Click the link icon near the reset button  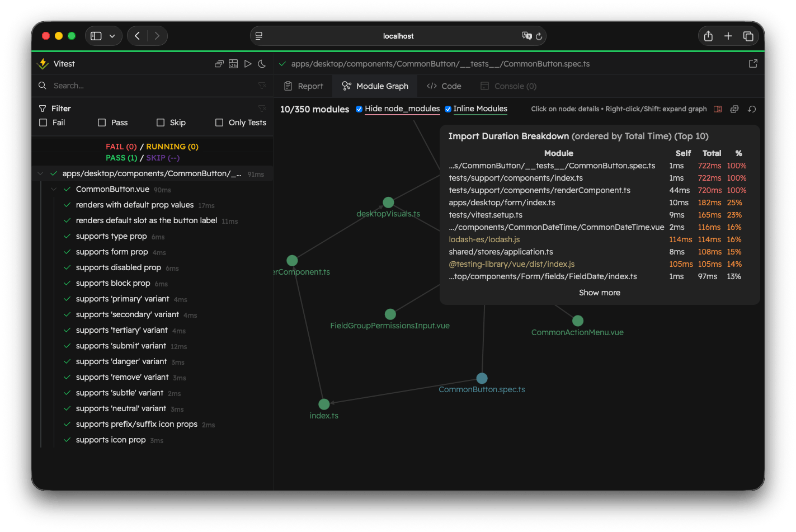pyautogui.click(x=734, y=109)
